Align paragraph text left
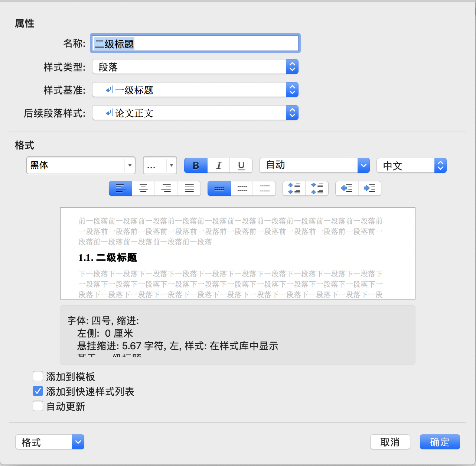476x466 pixels. click(120, 188)
